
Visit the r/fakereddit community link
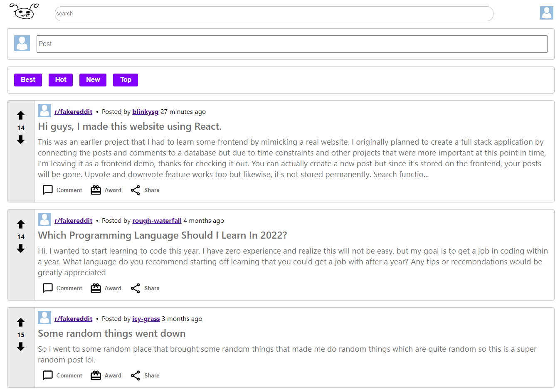(x=73, y=111)
